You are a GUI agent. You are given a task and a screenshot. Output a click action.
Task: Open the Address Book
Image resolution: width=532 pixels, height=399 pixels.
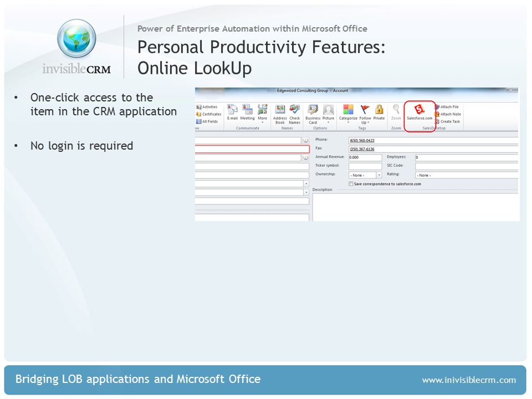[280, 114]
